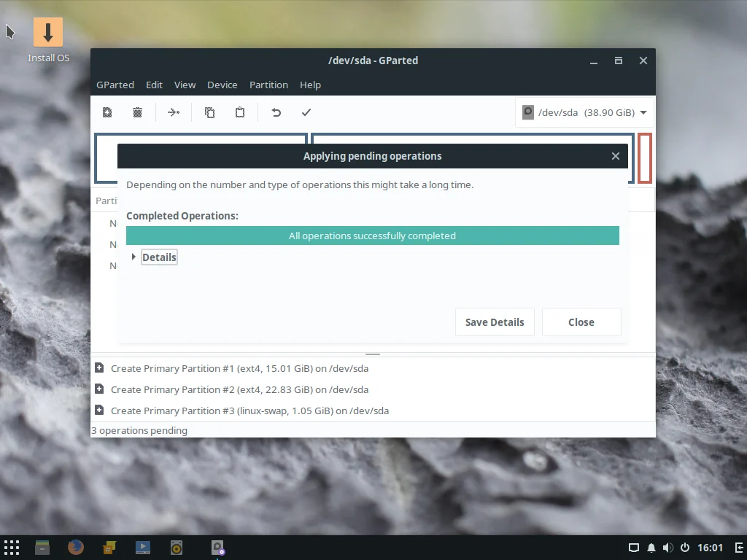Click the power tray icon

[685, 548]
